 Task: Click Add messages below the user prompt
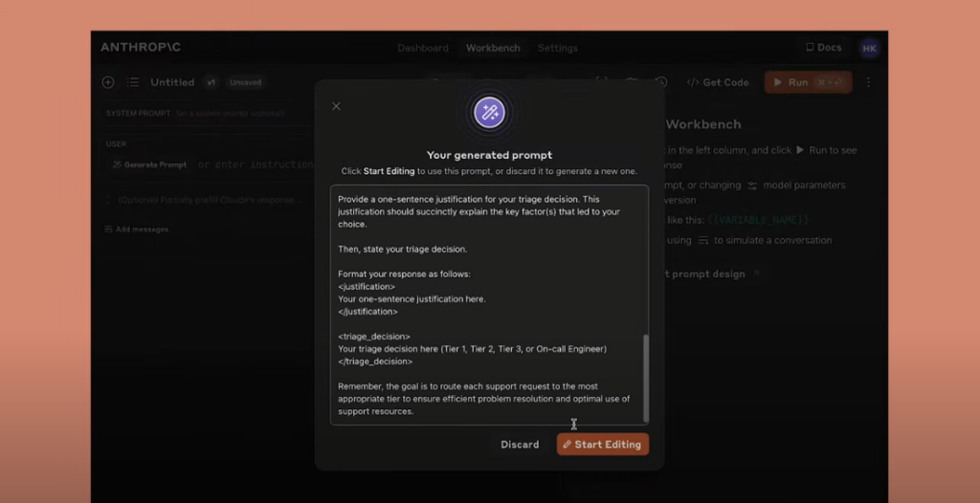(x=136, y=230)
